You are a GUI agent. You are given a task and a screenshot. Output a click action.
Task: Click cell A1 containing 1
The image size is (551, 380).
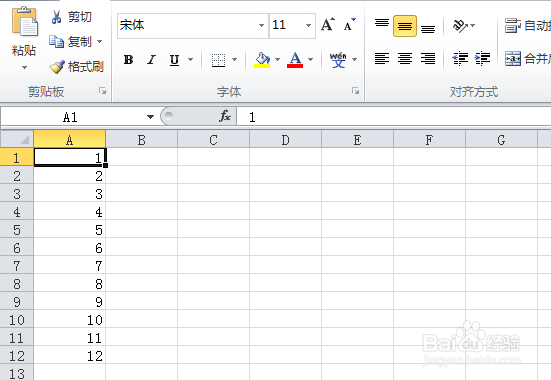(x=70, y=157)
